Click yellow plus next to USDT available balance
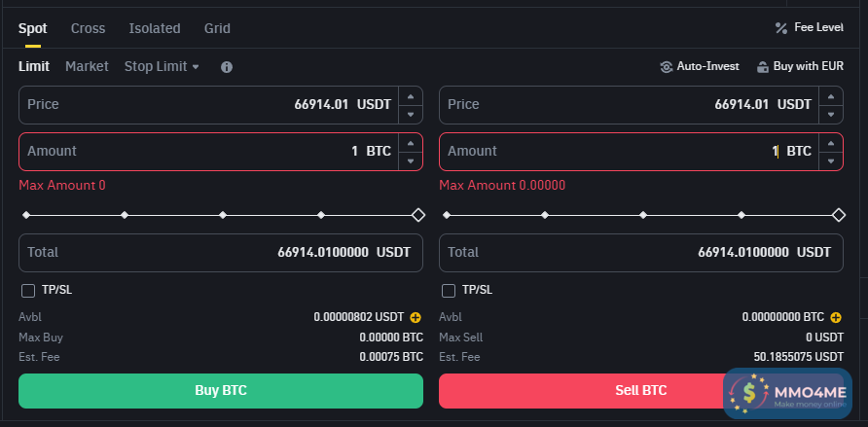Image resolution: width=868 pixels, height=427 pixels. pos(416,317)
